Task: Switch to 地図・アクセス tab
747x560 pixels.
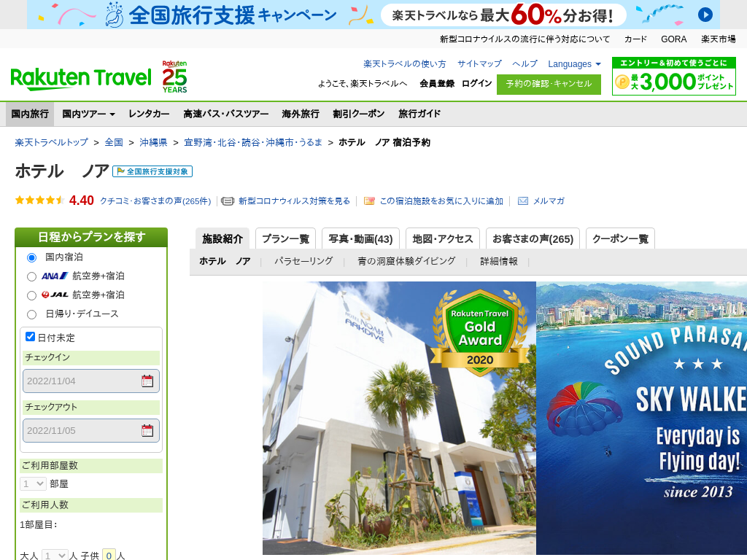Action: pyautogui.click(x=443, y=238)
